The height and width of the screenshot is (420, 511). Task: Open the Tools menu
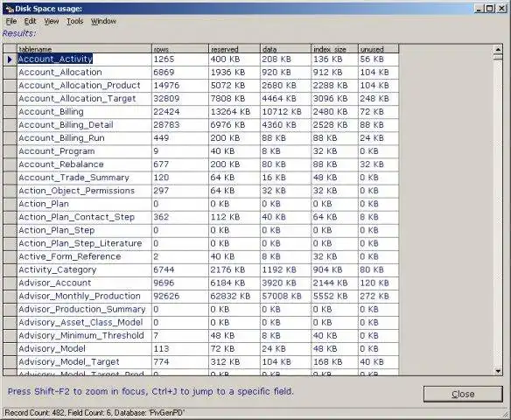click(x=75, y=21)
